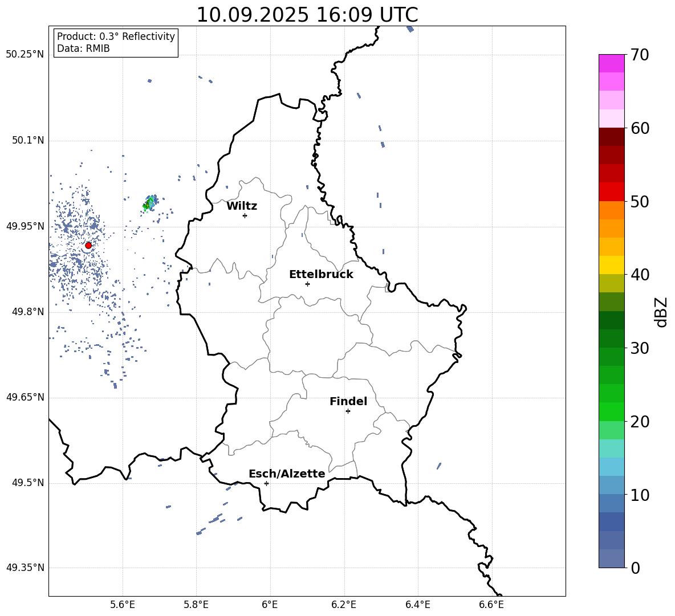675x616 pixels.
Task: Click the title 10.09.2025 16:09 UTC
Action: coord(307,15)
